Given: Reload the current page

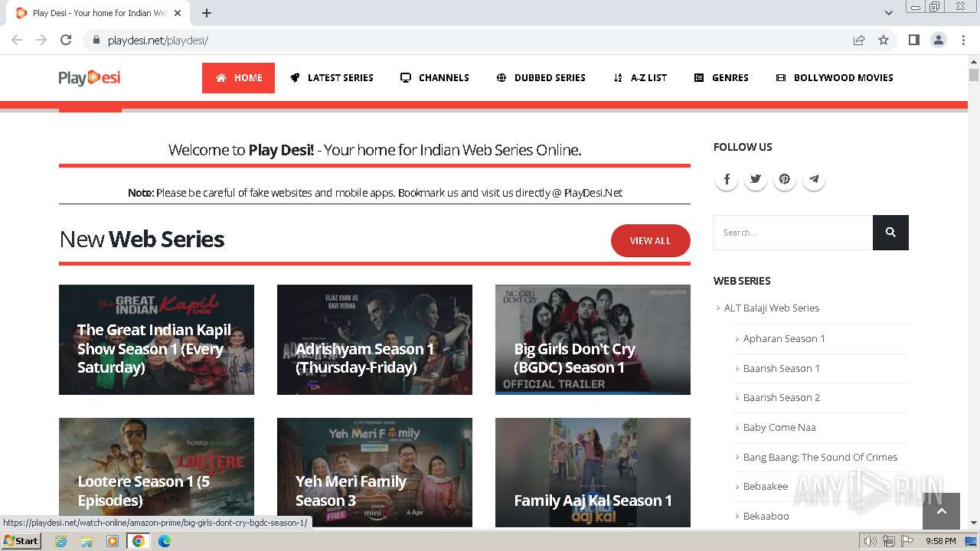Looking at the screenshot, I should point(66,40).
